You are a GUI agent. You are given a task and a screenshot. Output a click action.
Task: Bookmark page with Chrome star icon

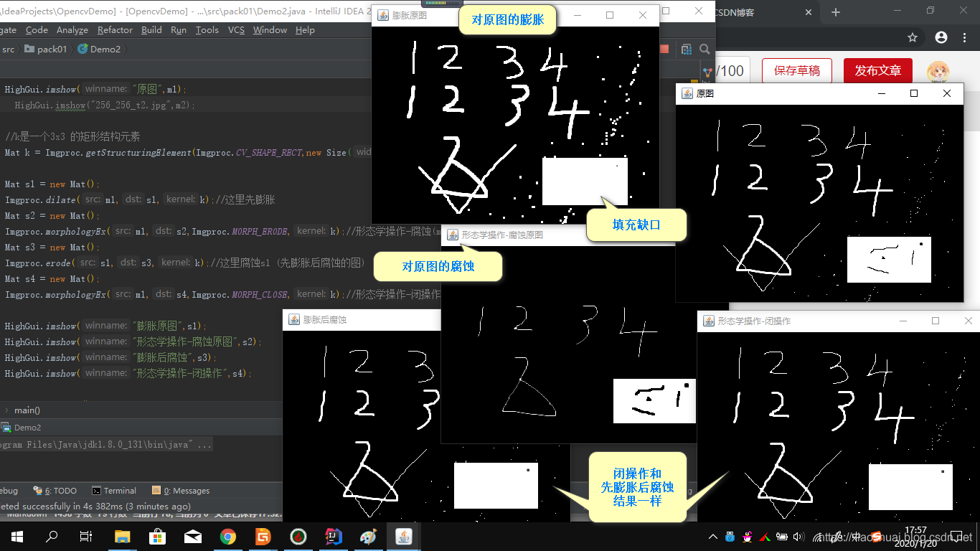tap(913, 37)
